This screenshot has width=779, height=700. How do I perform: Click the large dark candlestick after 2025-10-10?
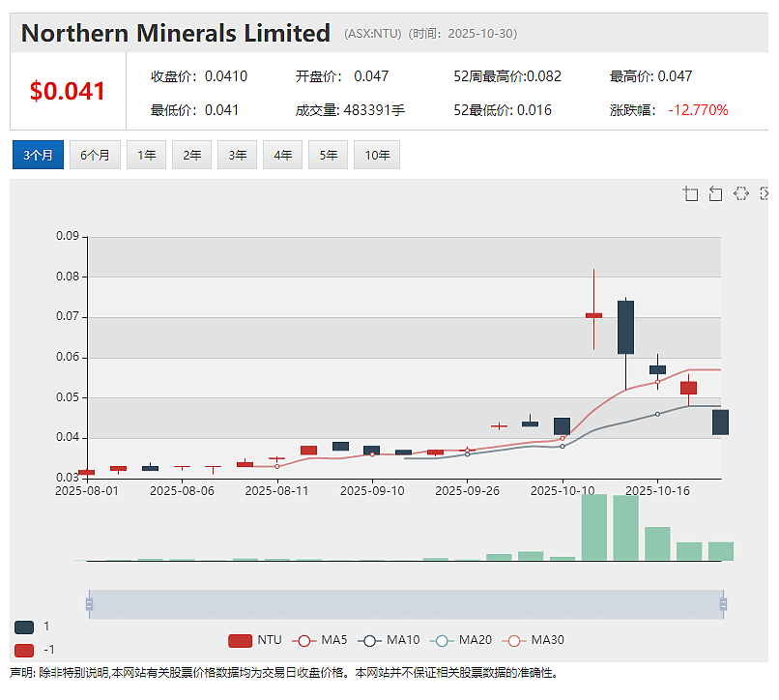coord(625,327)
